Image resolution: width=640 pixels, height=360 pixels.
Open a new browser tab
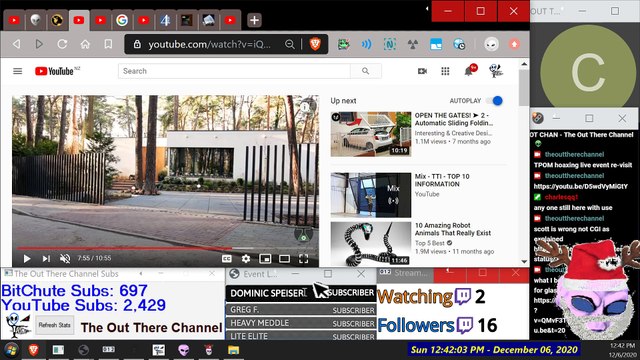coord(254,20)
